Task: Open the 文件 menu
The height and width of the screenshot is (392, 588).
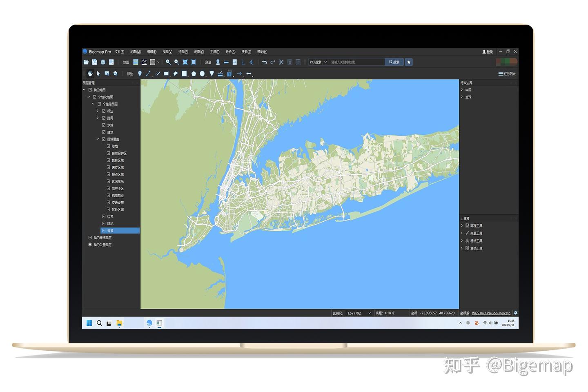Action: (x=119, y=51)
